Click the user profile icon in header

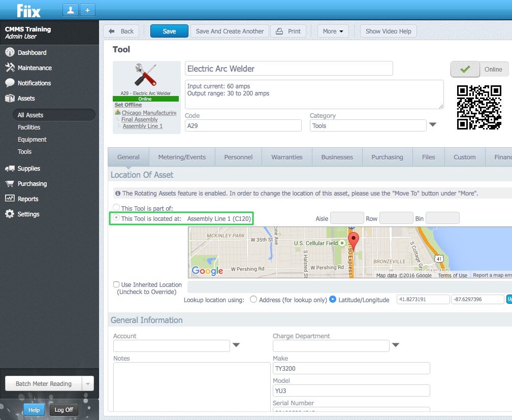click(70, 10)
